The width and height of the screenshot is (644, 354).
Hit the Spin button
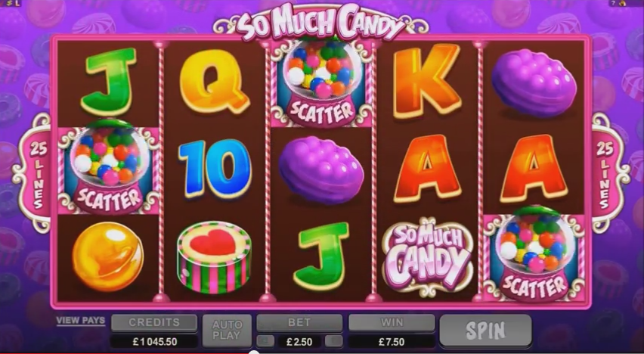coord(485,331)
